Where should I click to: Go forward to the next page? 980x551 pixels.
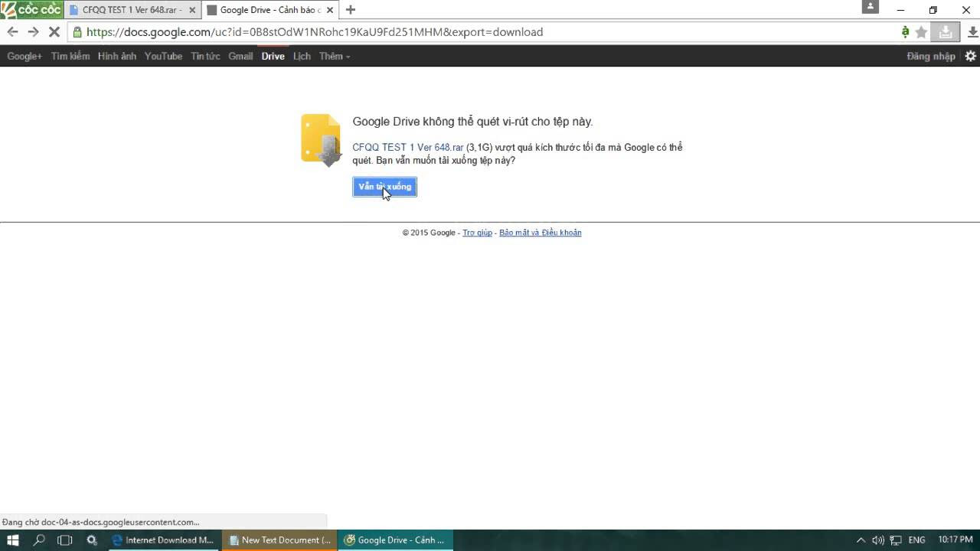[x=33, y=32]
